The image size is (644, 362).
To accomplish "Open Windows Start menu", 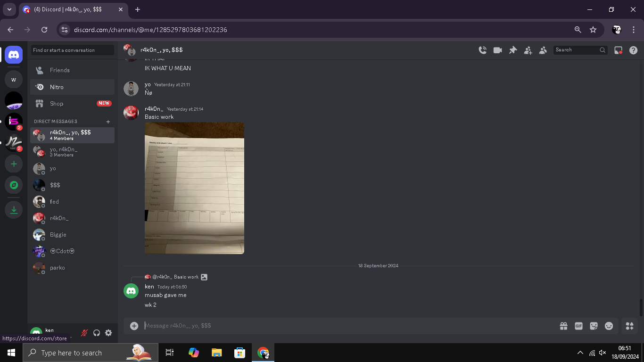I will click(x=11, y=353).
